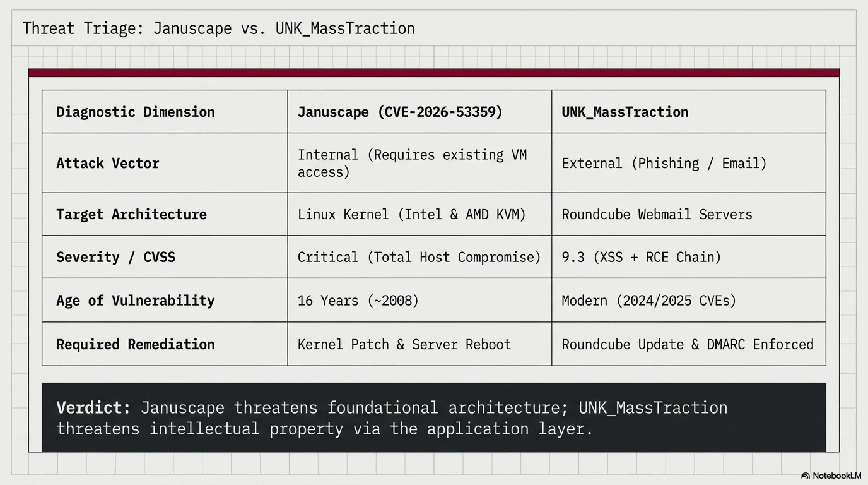Select the 'Attack Vector' row label
This screenshot has width=868, height=485.
pyautogui.click(x=108, y=163)
